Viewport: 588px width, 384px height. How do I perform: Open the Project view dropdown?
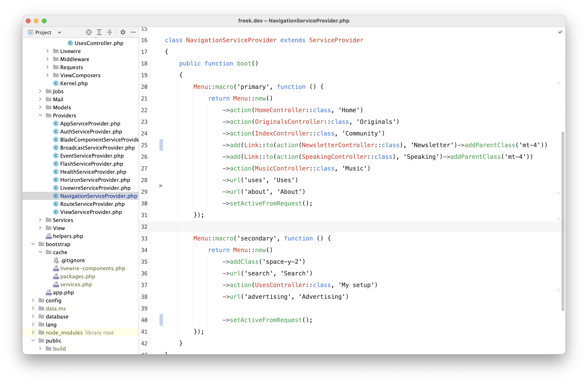pos(59,33)
